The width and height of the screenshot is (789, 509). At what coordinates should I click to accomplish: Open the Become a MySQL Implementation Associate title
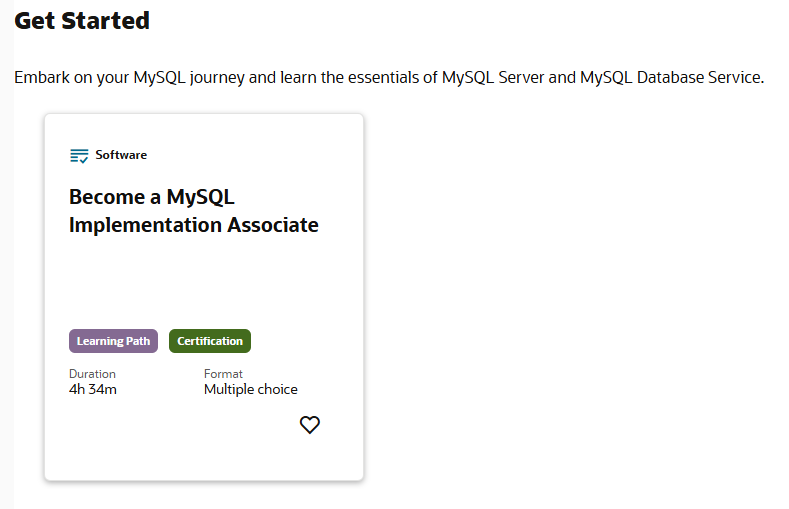coord(193,211)
